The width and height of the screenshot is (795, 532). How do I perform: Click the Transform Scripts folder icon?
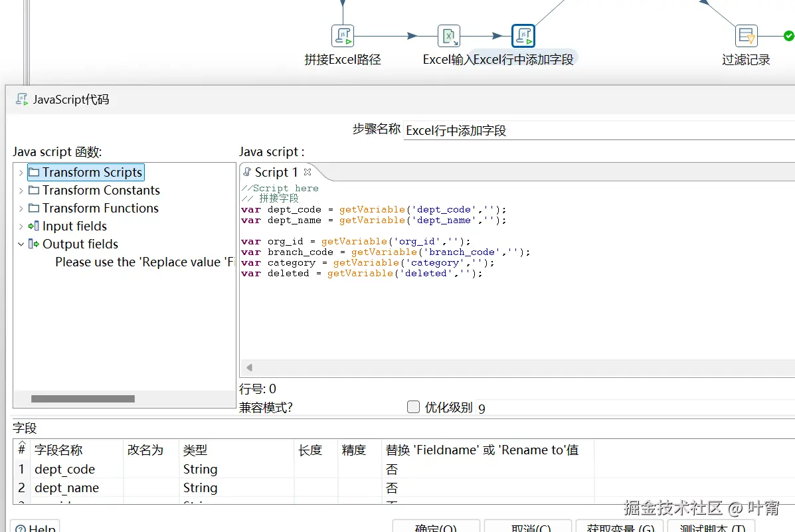pyautogui.click(x=34, y=173)
